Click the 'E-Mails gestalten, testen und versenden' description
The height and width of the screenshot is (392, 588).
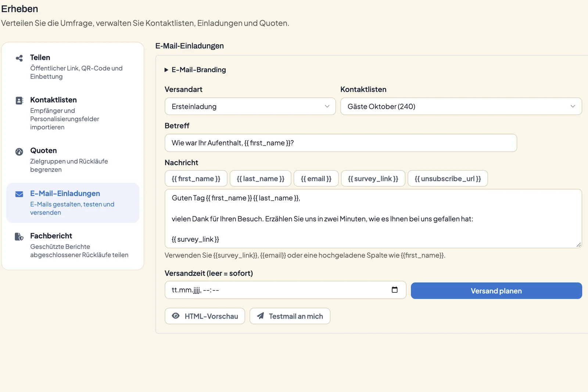(x=72, y=208)
